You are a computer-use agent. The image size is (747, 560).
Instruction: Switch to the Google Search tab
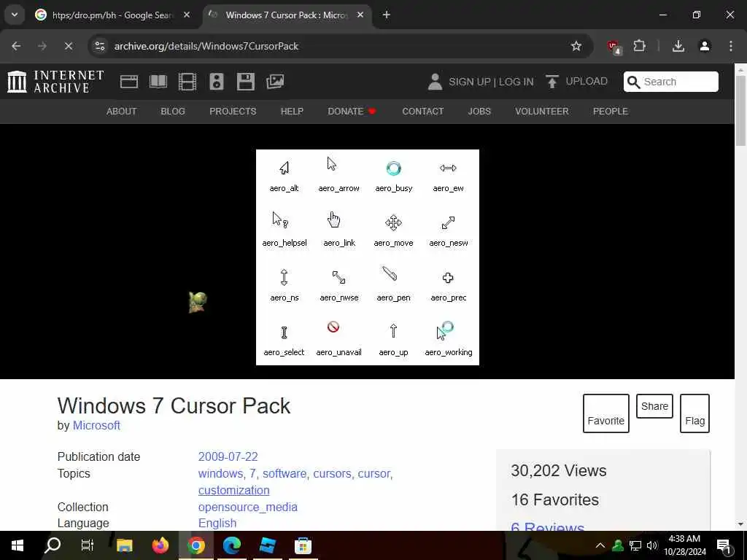click(x=112, y=15)
